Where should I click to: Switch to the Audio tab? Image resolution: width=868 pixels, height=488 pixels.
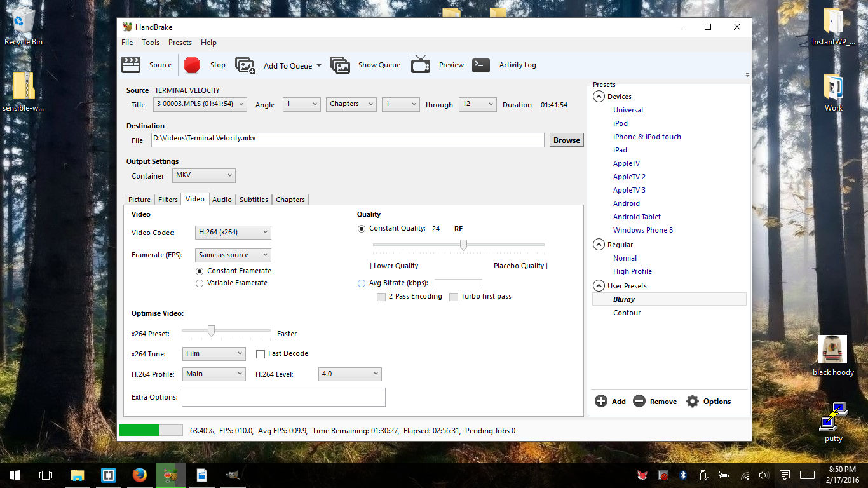click(222, 200)
